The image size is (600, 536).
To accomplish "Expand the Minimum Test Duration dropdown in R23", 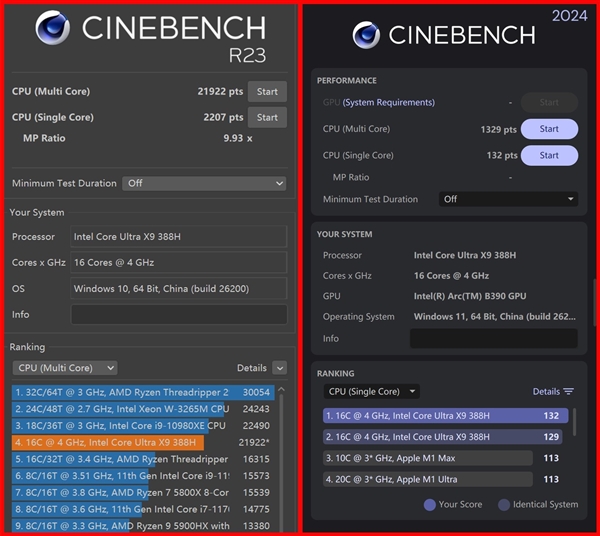I will point(204,184).
